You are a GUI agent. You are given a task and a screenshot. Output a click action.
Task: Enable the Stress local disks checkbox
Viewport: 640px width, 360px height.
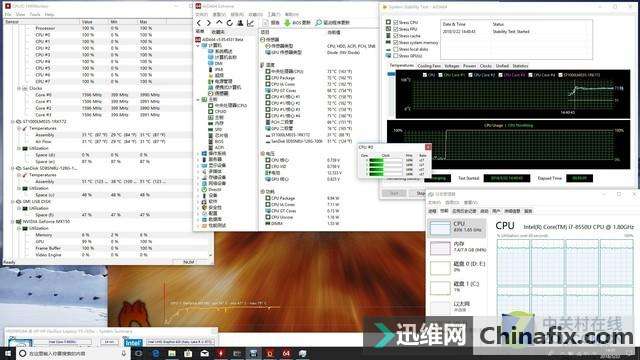tap(396, 49)
